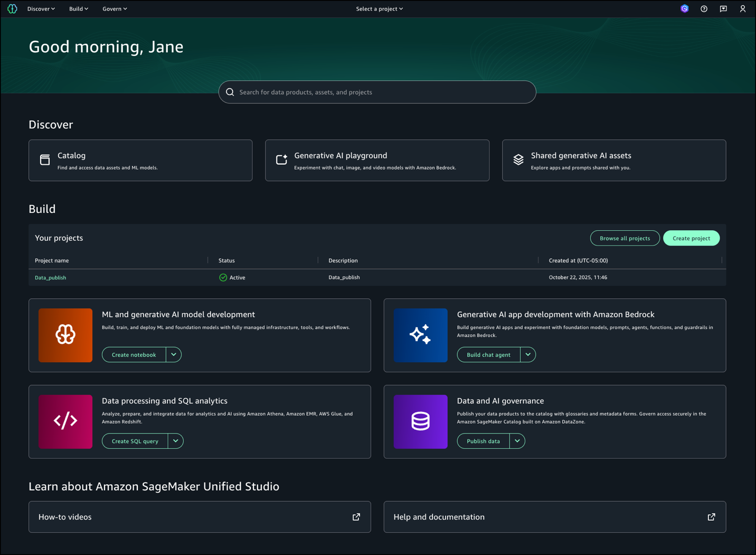The height and width of the screenshot is (555, 756).
Task: Click the purple data governance database icon
Action: click(420, 421)
